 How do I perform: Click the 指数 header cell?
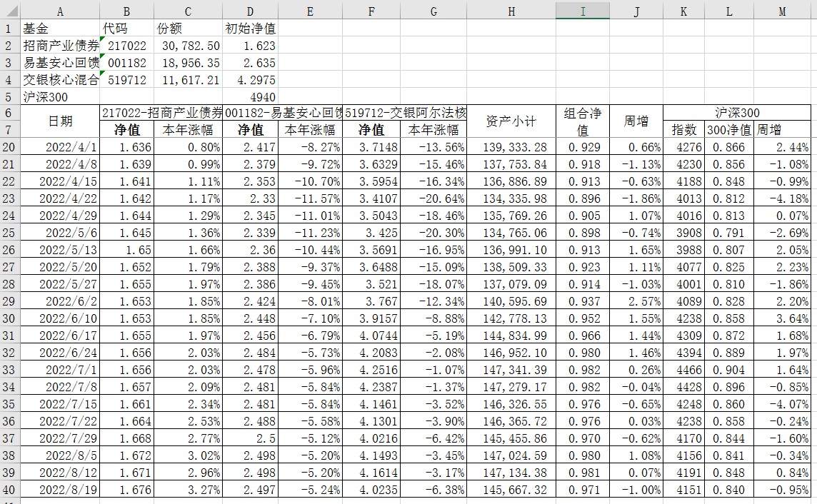coord(683,130)
